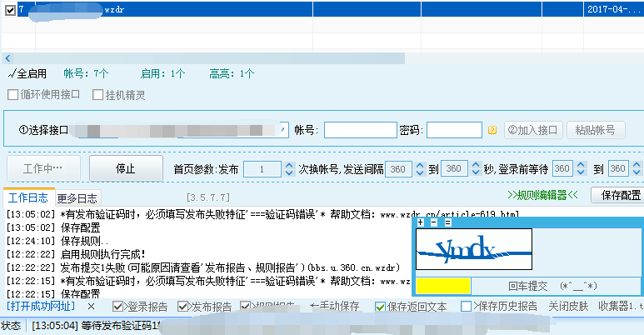Image resolution: width=644 pixels, height=335 pixels.
Task: Click the 帐号 input field
Action: tap(360, 130)
